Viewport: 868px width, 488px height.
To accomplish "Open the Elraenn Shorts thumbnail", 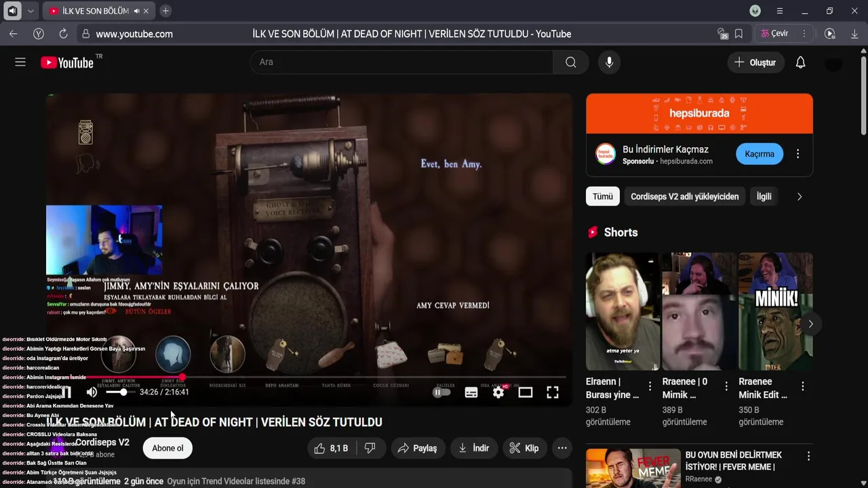I will pyautogui.click(x=623, y=312).
